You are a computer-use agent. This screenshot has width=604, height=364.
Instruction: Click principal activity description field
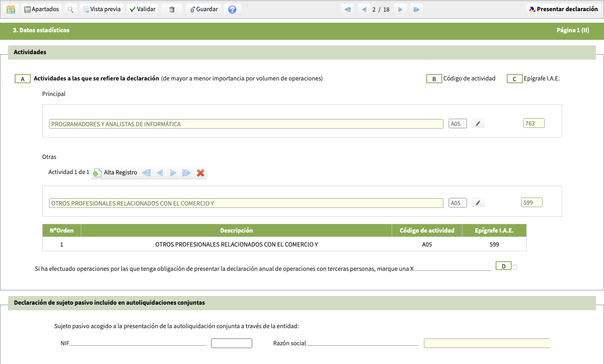point(246,124)
